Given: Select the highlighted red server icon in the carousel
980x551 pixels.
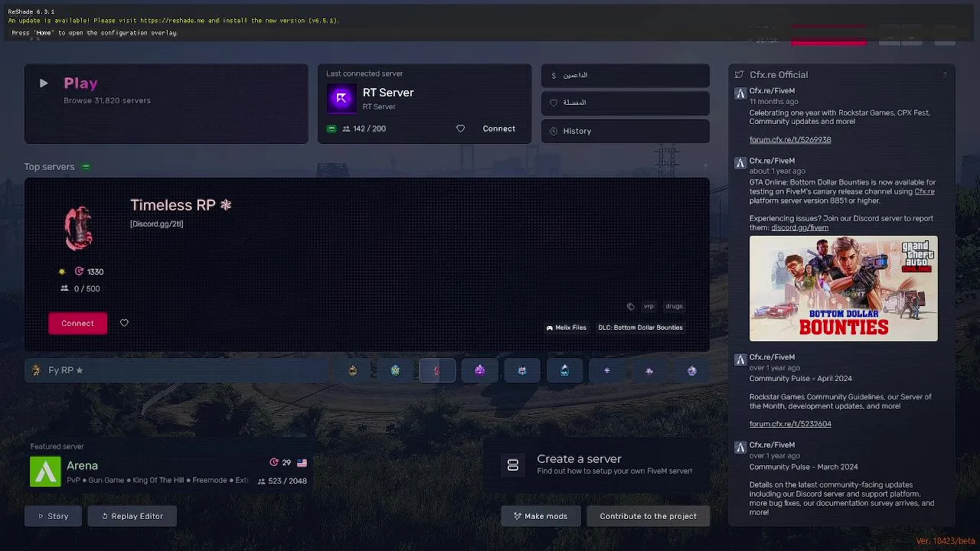Looking at the screenshot, I should [x=437, y=370].
